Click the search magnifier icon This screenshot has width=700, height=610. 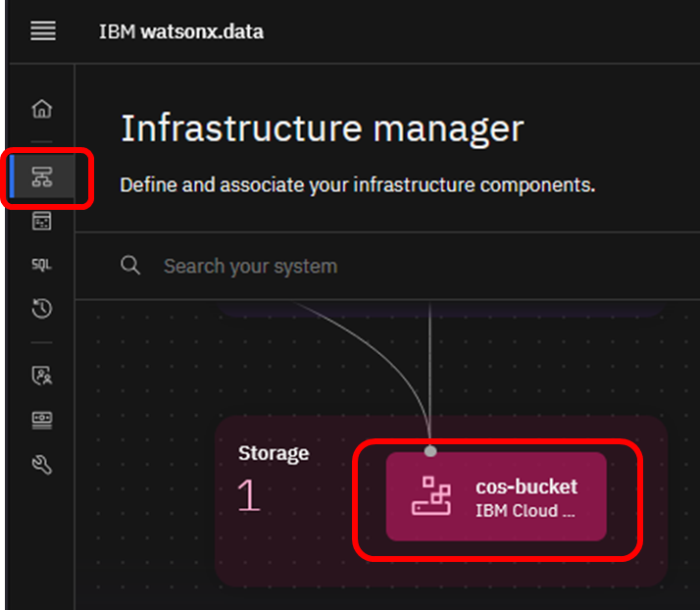[x=130, y=266]
